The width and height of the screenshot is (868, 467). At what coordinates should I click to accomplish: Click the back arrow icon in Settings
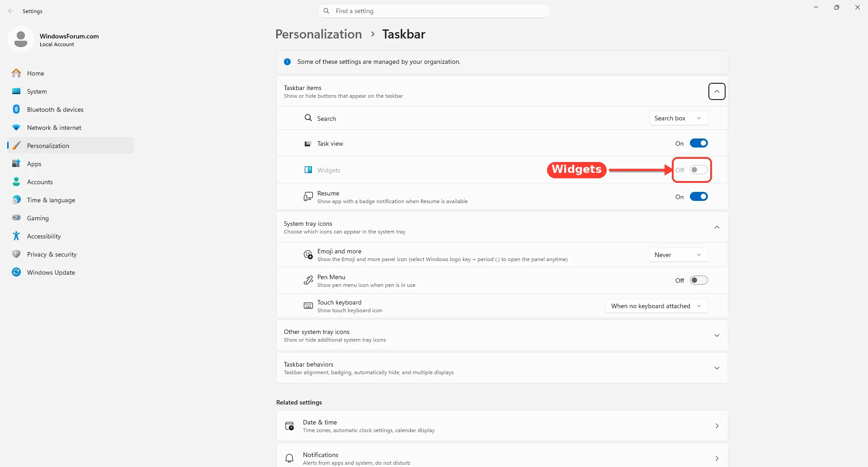(x=11, y=11)
